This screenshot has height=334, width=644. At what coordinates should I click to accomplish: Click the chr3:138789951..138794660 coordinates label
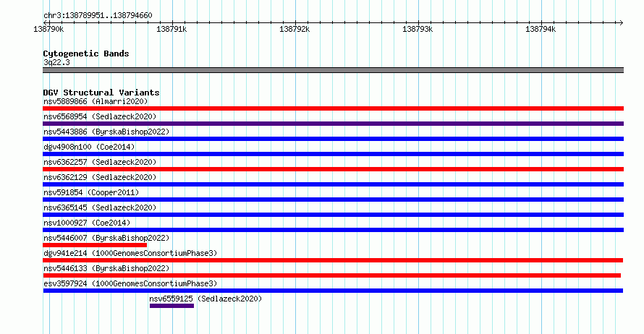point(98,16)
